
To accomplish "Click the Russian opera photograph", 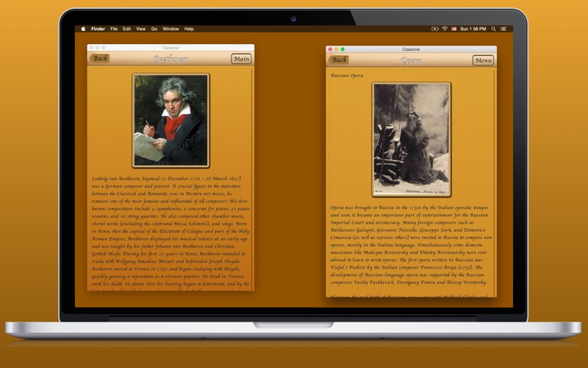I will point(412,139).
